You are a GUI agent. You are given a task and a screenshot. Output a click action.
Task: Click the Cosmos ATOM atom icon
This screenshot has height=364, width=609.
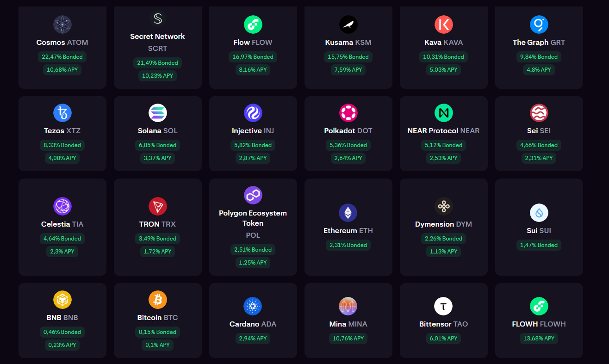(62, 25)
